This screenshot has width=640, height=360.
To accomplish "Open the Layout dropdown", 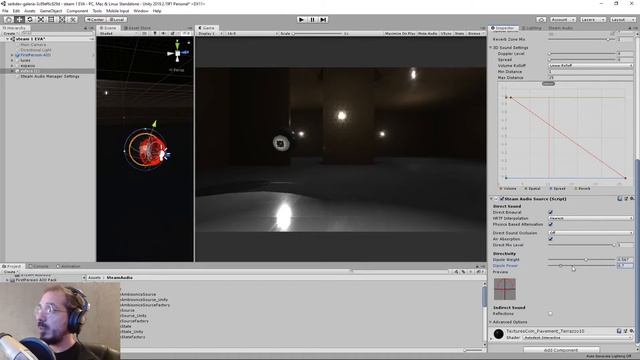I will click(x=622, y=20).
